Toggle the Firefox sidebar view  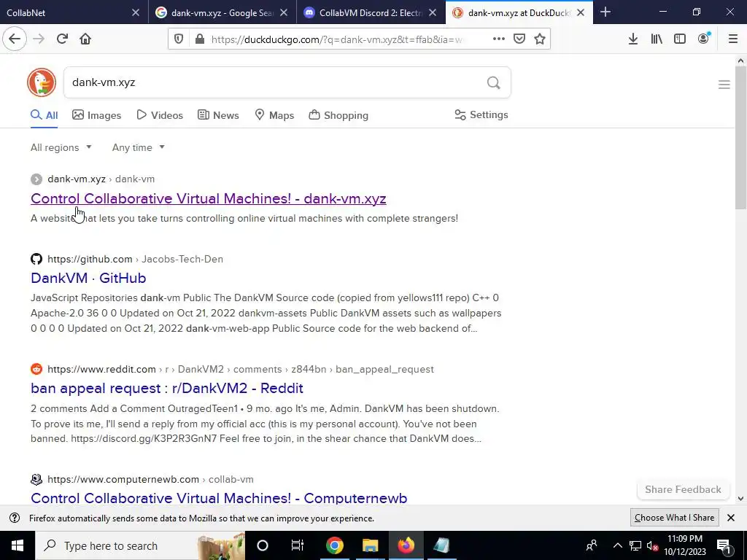click(680, 39)
